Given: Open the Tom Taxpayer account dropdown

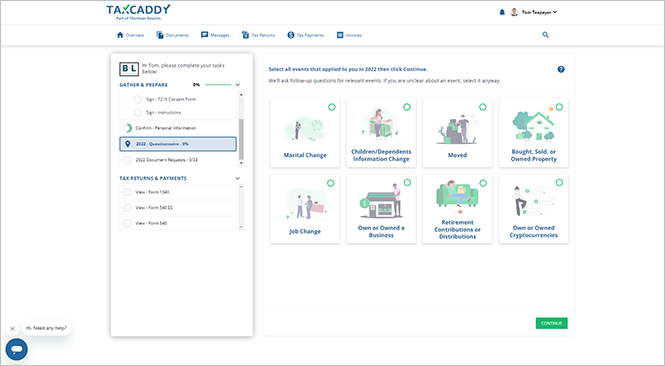Looking at the screenshot, I should 539,12.
